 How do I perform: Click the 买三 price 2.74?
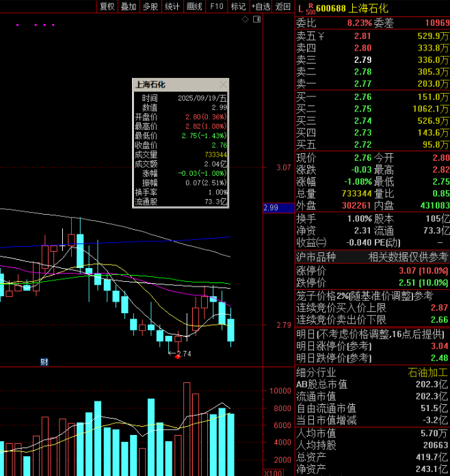[x=362, y=120]
